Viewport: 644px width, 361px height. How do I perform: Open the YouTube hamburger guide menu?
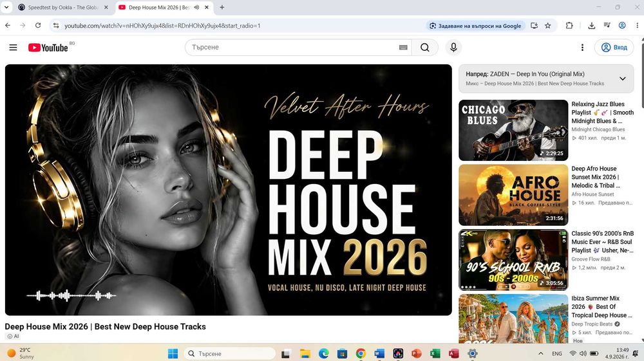[x=13, y=48]
